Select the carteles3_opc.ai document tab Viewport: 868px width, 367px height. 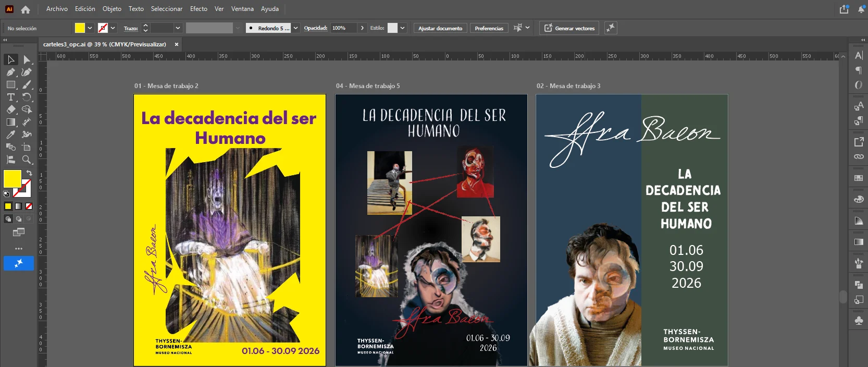click(105, 44)
